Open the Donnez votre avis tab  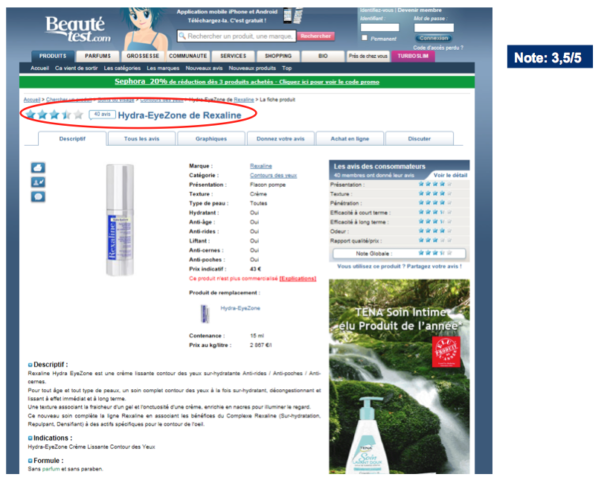[280, 139]
